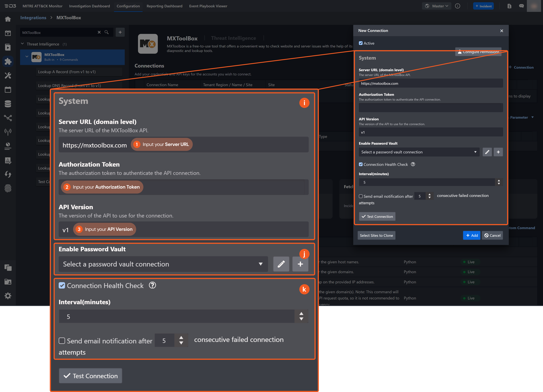Click the search magnifier in the integration search
543x392 pixels.
[106, 32]
